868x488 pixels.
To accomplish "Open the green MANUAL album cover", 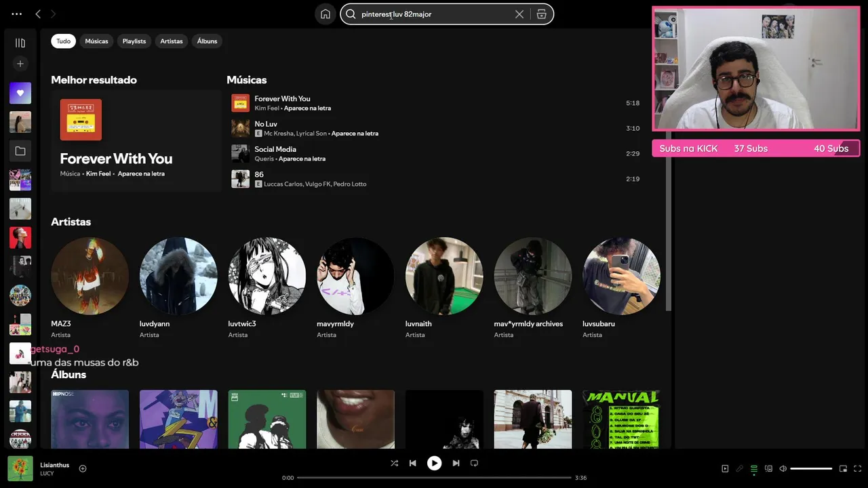I will (621, 419).
